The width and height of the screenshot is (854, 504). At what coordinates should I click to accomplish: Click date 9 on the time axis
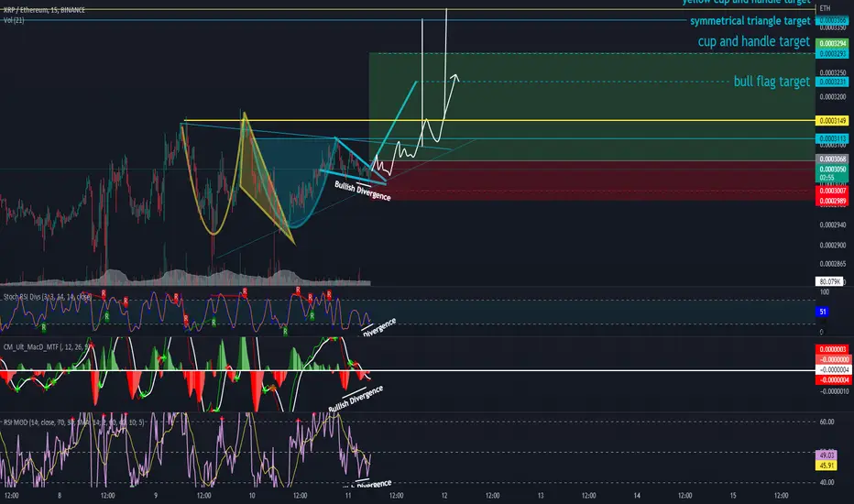click(x=156, y=496)
